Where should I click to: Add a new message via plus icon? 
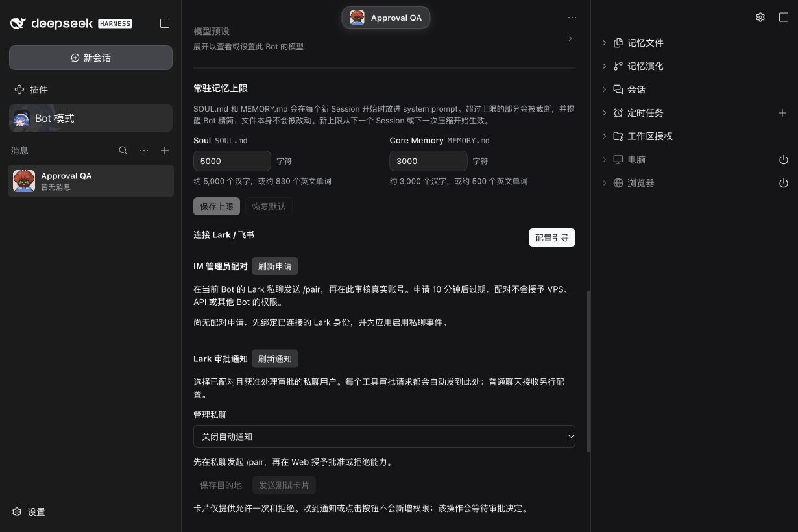tap(165, 151)
